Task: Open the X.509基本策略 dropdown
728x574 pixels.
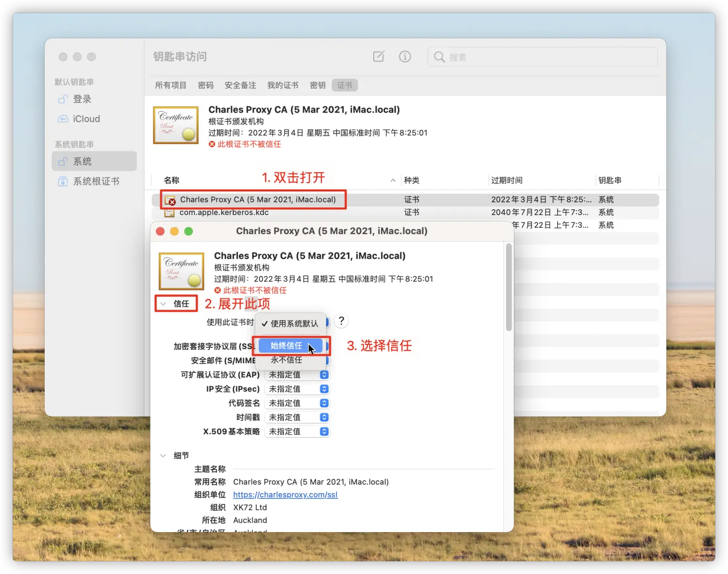Action: tap(298, 431)
